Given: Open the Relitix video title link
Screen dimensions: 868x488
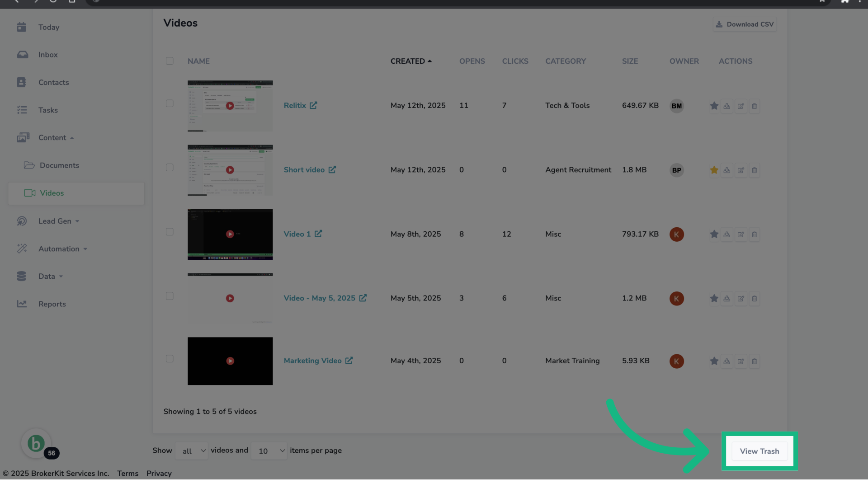Looking at the screenshot, I should [x=295, y=105].
